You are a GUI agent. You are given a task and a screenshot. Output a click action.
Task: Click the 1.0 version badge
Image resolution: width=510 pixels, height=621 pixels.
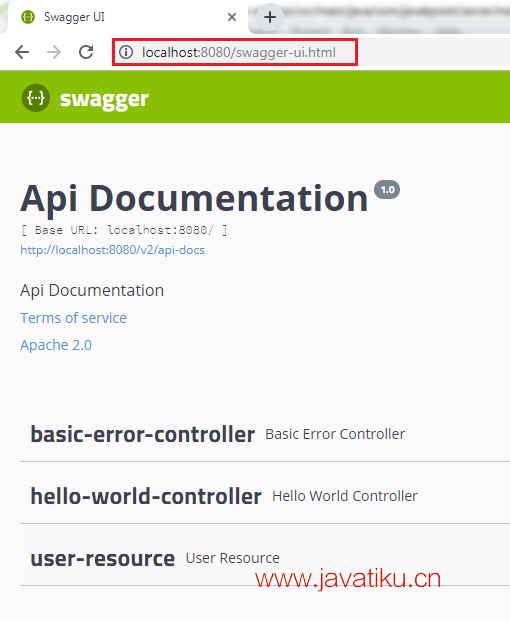(387, 190)
